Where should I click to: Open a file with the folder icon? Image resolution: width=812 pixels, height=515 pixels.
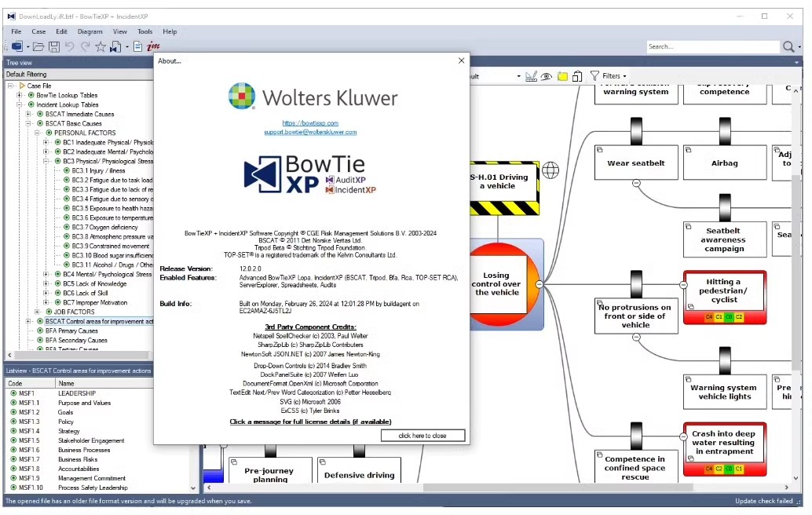38,46
